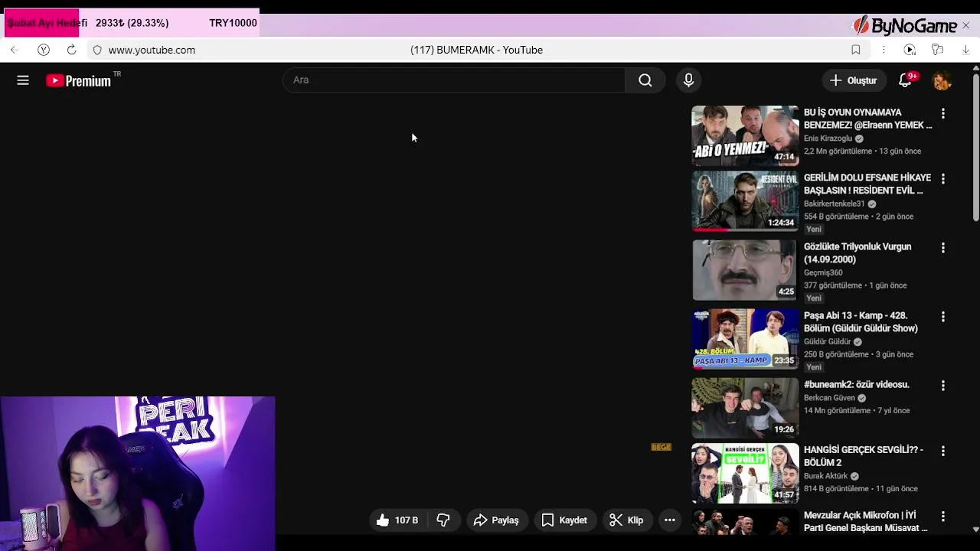Viewport: 980px width, 551px height.
Task: Open the notifications bell
Action: pos(906,80)
